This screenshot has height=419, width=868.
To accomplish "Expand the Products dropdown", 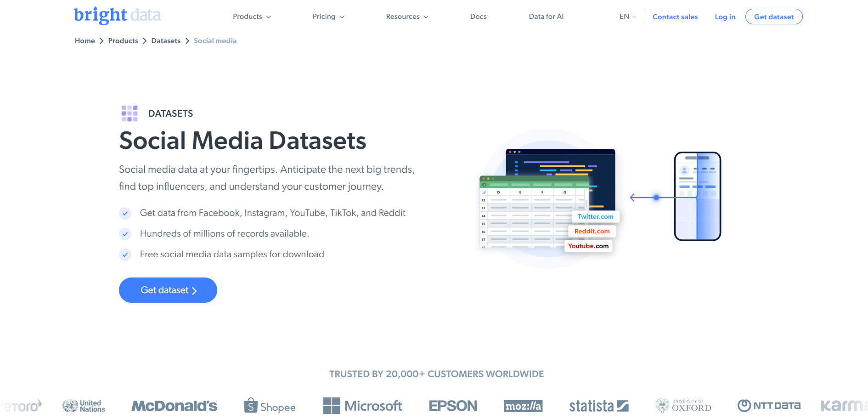I will (x=251, y=16).
